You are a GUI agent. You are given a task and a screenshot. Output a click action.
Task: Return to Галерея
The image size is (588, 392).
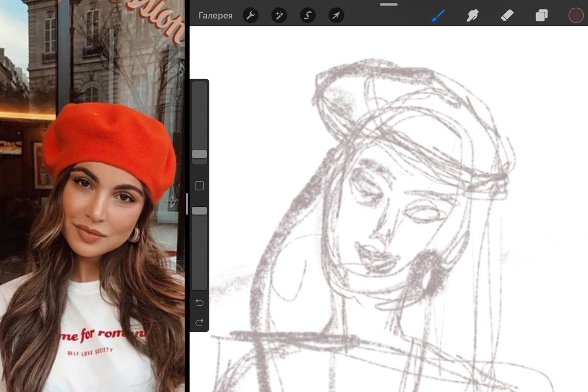coord(216,16)
